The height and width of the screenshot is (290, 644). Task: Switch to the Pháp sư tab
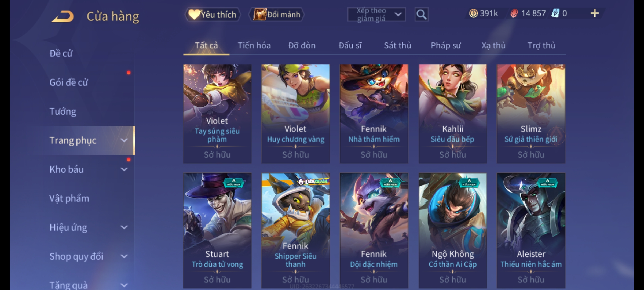pos(446,45)
